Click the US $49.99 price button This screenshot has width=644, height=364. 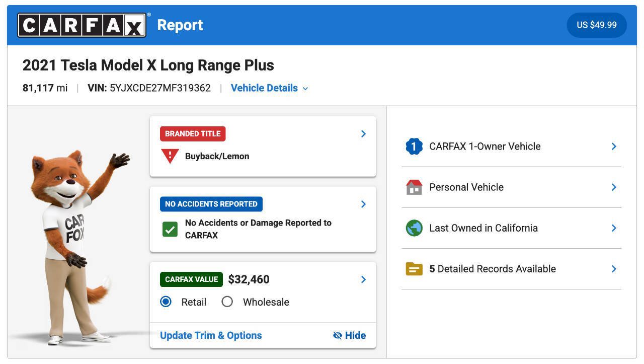point(597,25)
